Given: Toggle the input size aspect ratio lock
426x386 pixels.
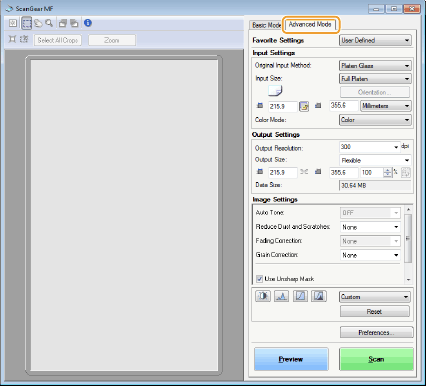Looking at the screenshot, I should pos(304,106).
